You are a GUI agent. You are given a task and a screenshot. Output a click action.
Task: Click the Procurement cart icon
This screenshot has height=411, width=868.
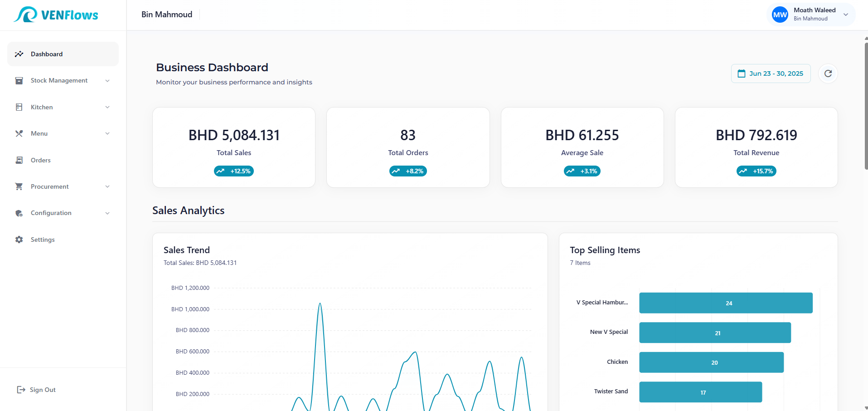click(19, 186)
